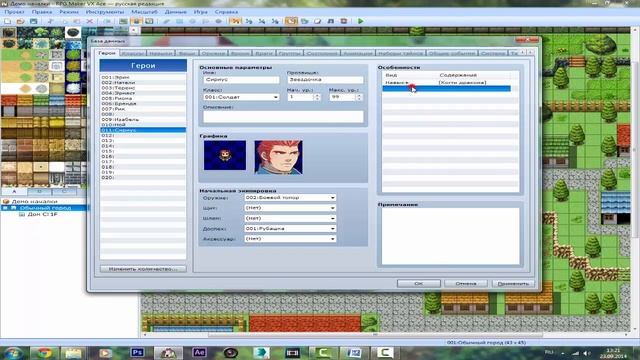
Task: Click the Отмена cancel button
Action: point(466,283)
